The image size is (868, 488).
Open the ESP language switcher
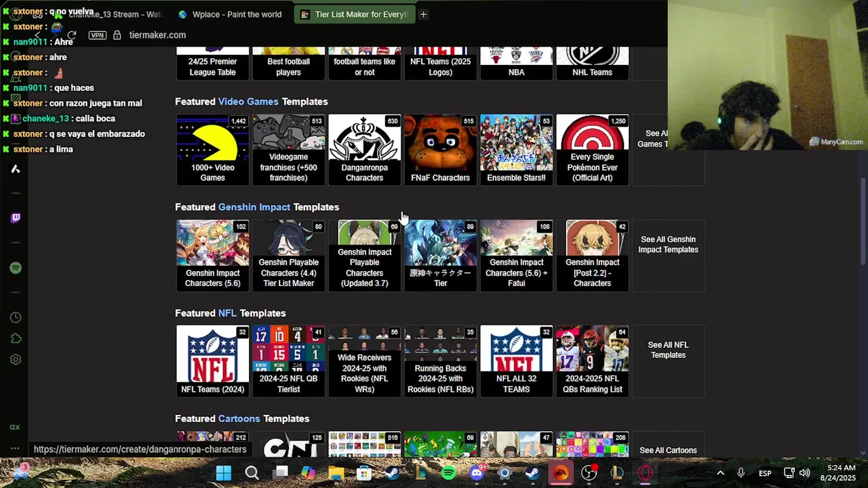coord(765,473)
